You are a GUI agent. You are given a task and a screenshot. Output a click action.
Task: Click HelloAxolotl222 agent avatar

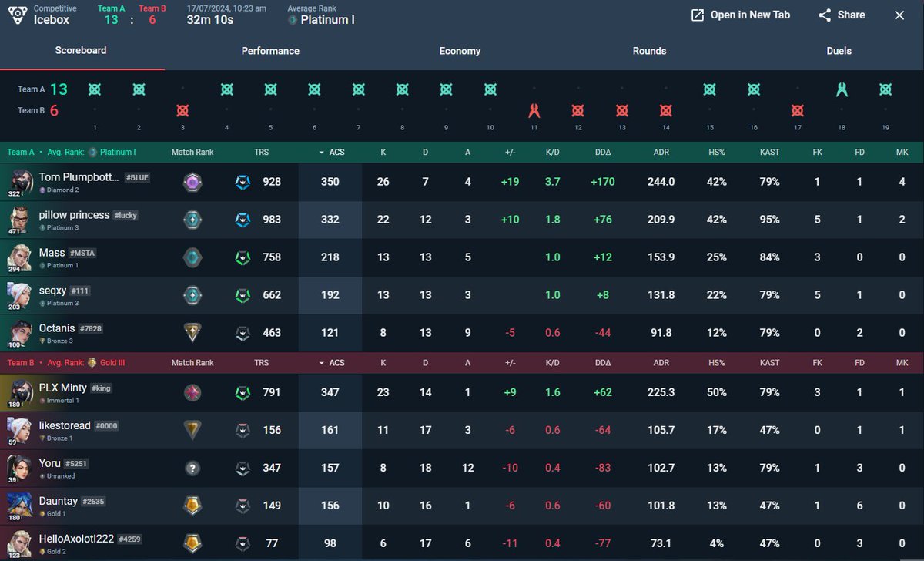(x=21, y=544)
